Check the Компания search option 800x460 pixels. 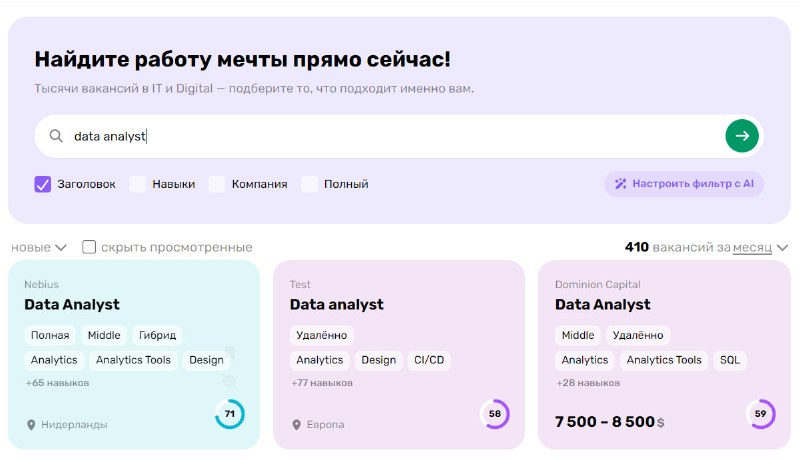pyautogui.click(x=217, y=184)
